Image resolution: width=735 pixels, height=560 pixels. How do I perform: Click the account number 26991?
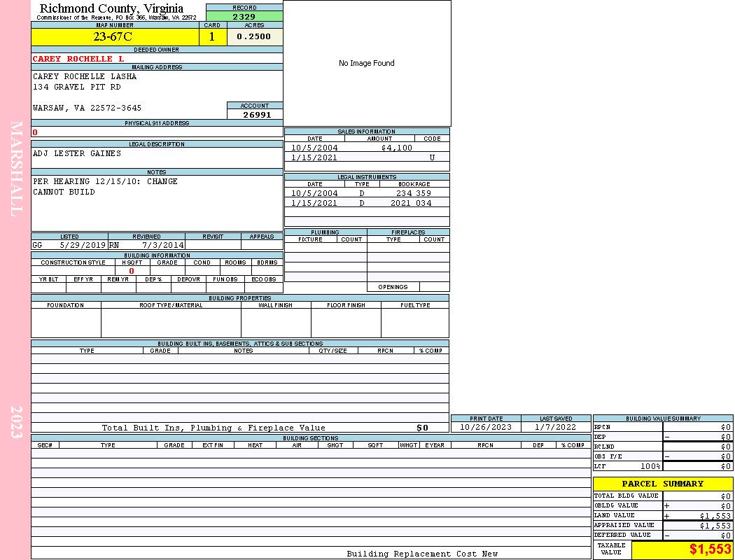pyautogui.click(x=257, y=115)
